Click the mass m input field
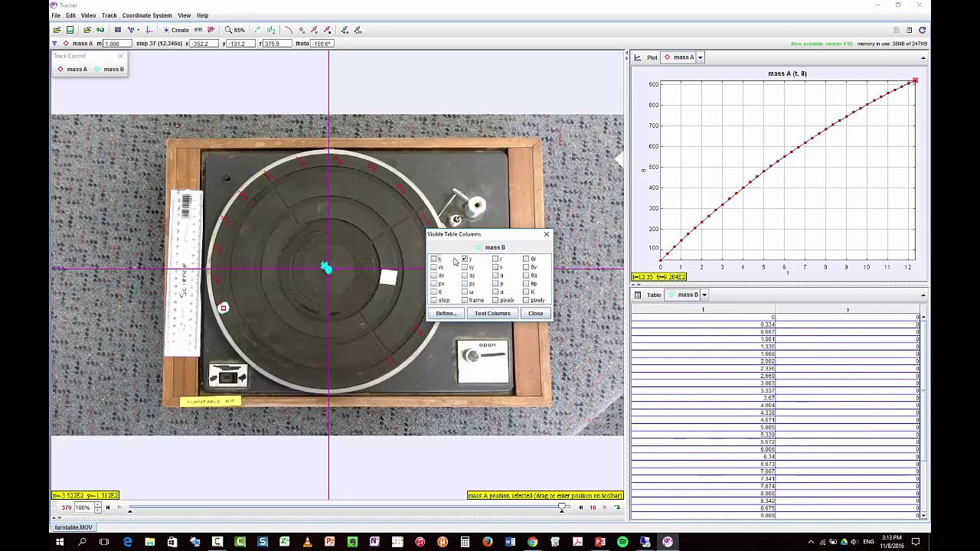This screenshot has width=980, height=551. click(117, 44)
